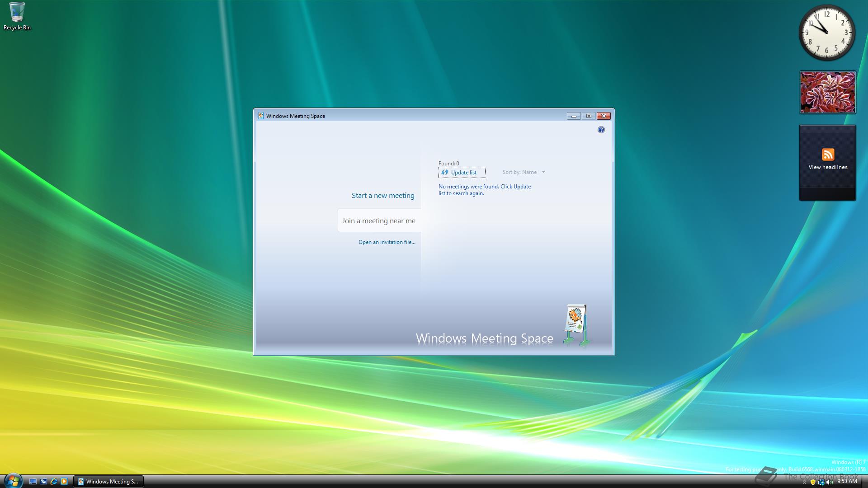Click 'No meetings were found' message text
Image resolution: width=868 pixels, height=488 pixels.
(485, 190)
